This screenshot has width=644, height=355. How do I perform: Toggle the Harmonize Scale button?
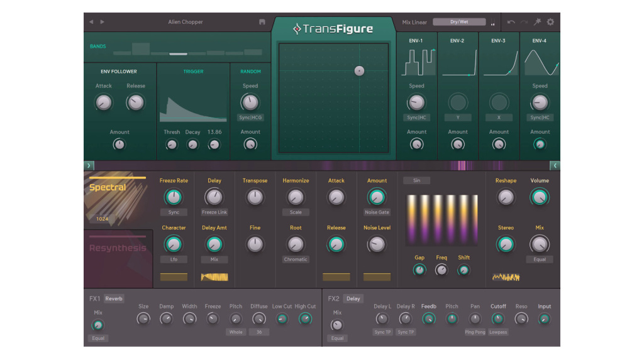[296, 212]
